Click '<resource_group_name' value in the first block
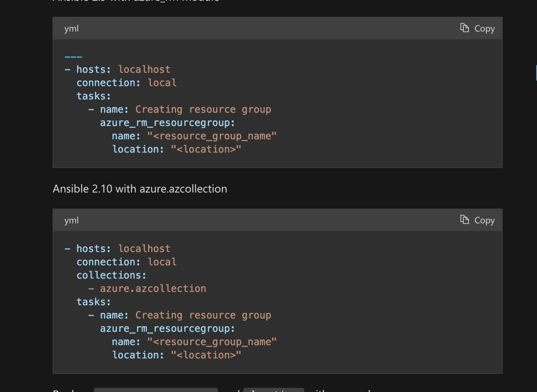Viewport: 537px width, 392px height. (x=212, y=136)
